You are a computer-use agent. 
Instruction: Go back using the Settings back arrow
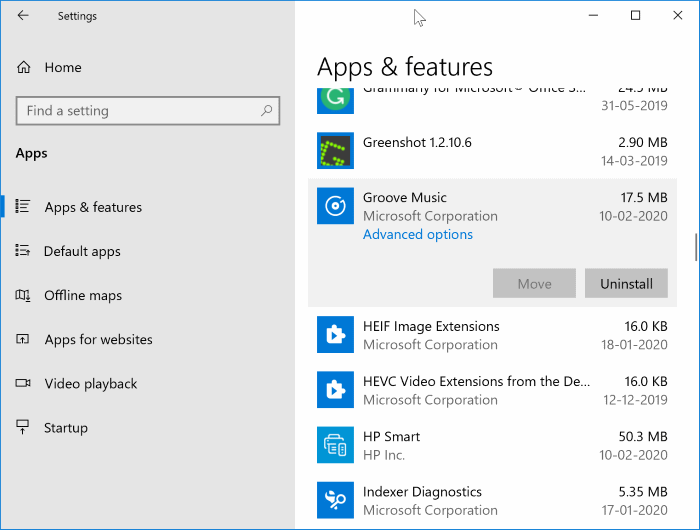point(23,16)
